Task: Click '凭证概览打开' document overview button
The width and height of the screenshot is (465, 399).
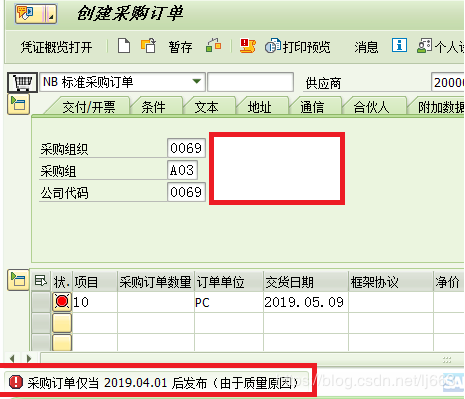Action: pyautogui.click(x=56, y=47)
